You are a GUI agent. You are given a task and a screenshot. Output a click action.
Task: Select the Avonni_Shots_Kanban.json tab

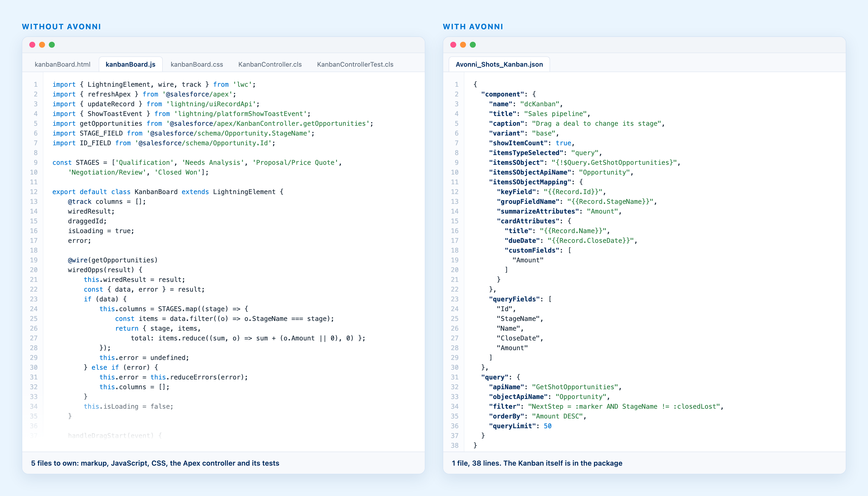tap(499, 65)
